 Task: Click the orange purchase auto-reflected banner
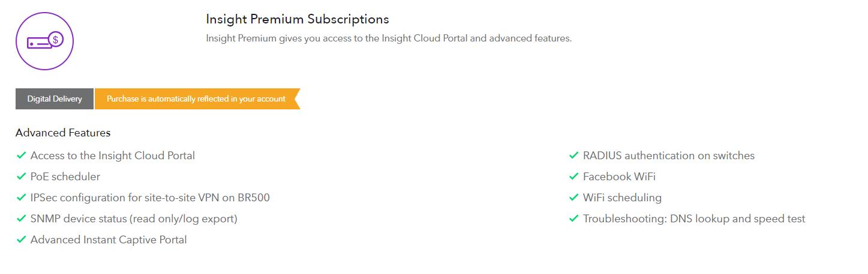click(196, 99)
